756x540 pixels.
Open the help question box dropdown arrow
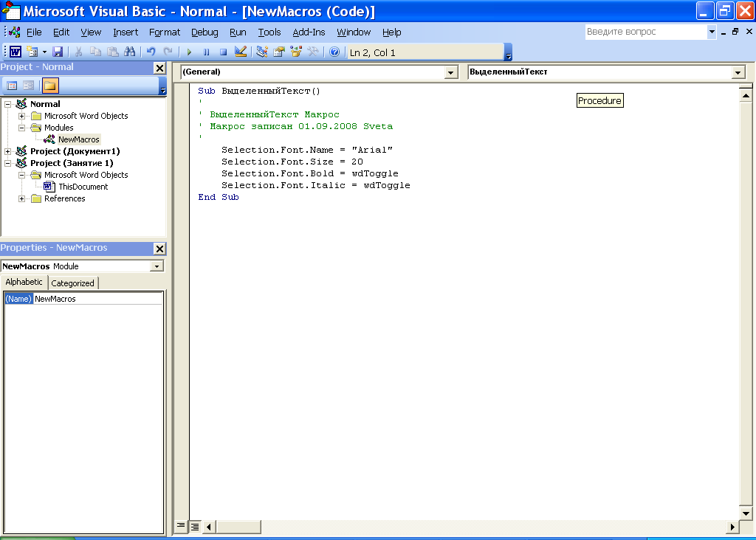pyautogui.click(x=712, y=32)
